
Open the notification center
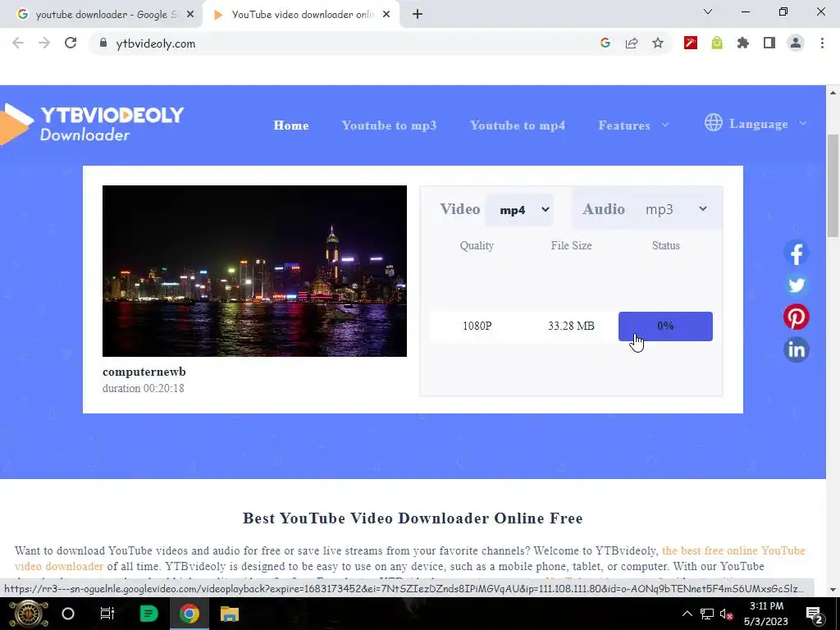coord(814,614)
